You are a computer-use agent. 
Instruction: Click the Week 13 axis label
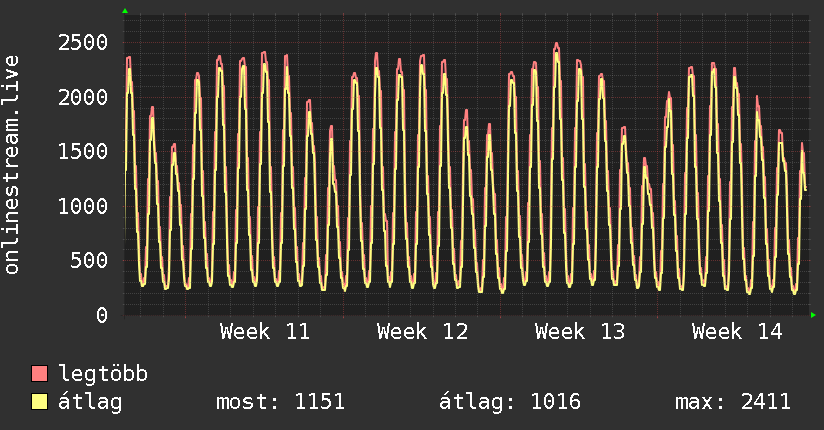579,332
